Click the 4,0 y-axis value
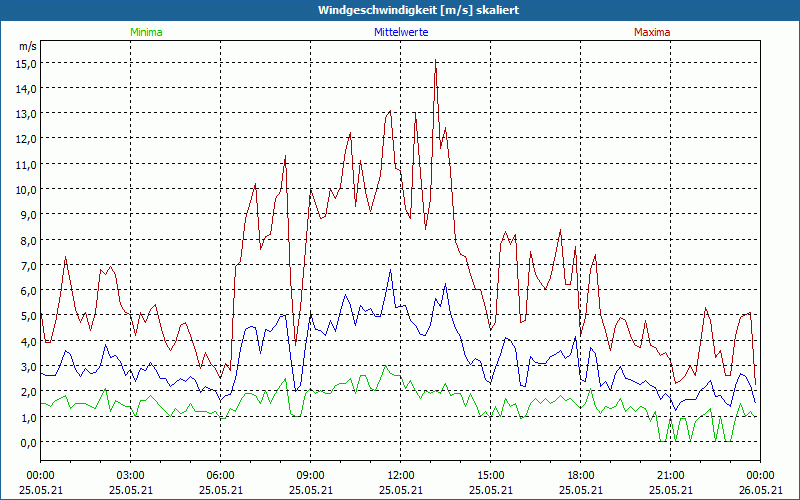800x500 pixels. (x=29, y=341)
